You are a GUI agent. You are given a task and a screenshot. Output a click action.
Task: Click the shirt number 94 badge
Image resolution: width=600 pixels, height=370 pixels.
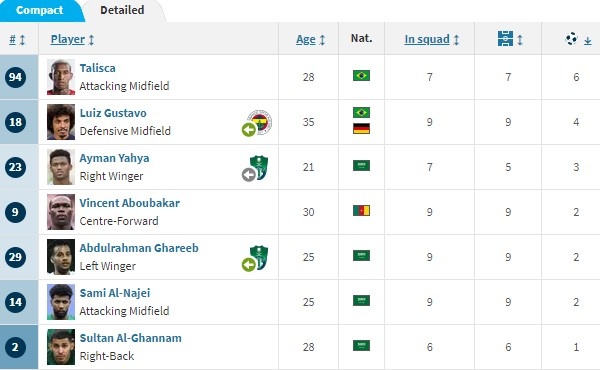pos(15,77)
